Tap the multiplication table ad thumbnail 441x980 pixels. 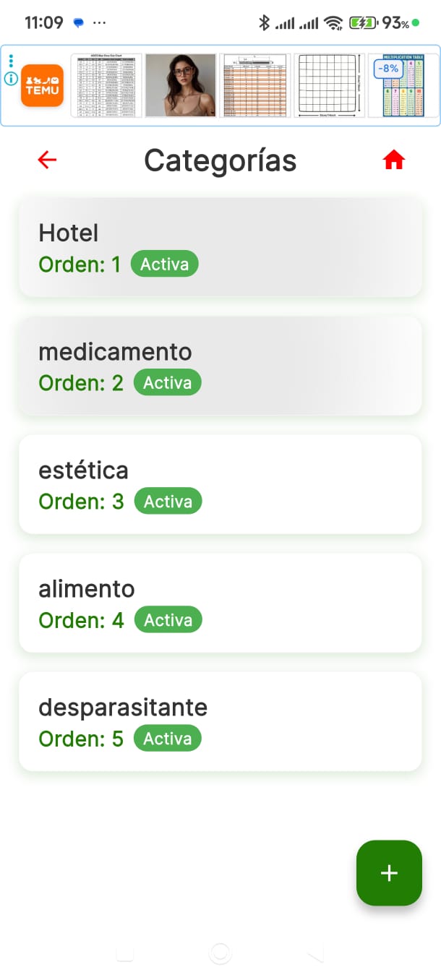(401, 85)
